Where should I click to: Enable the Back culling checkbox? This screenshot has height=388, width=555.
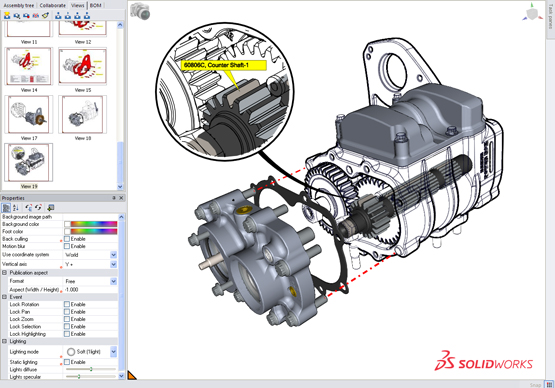pyautogui.click(x=67, y=239)
